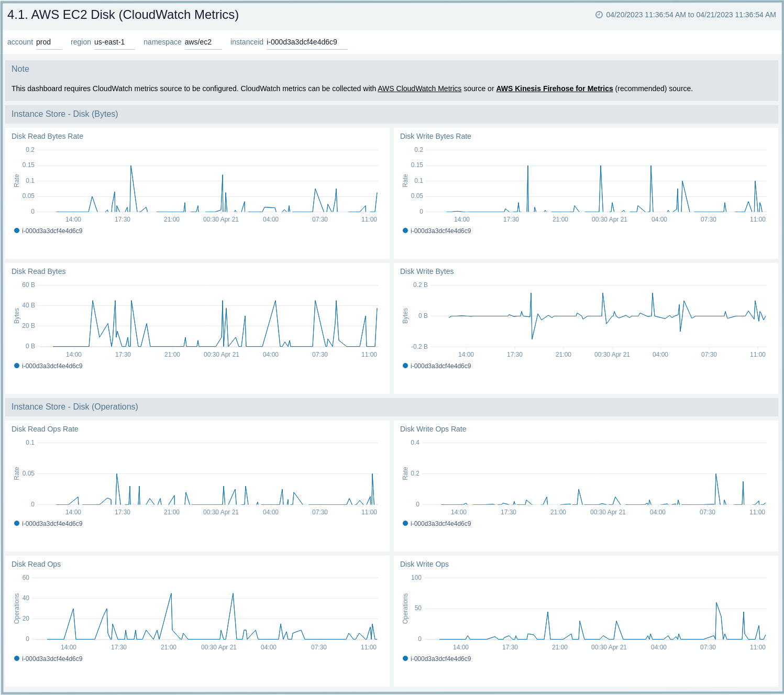This screenshot has height=695, width=784.
Task: Click the blue legend dot under the Disk Read Ops chart
Action: pos(16,658)
